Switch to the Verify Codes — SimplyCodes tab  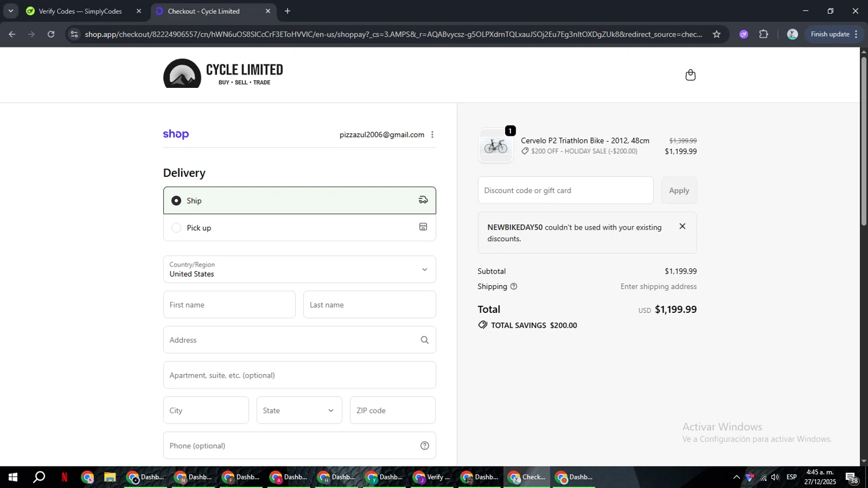pyautogui.click(x=81, y=11)
